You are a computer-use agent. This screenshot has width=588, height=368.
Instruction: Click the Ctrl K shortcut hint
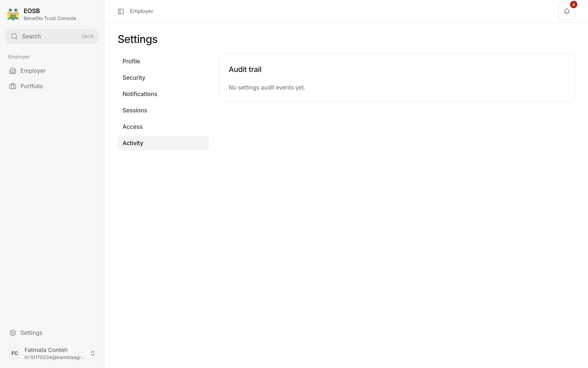[87, 37]
